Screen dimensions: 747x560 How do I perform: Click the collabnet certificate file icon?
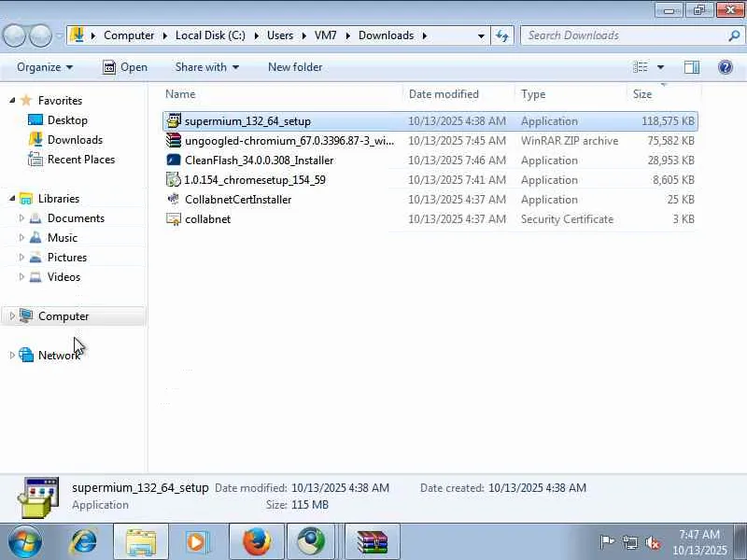(174, 219)
